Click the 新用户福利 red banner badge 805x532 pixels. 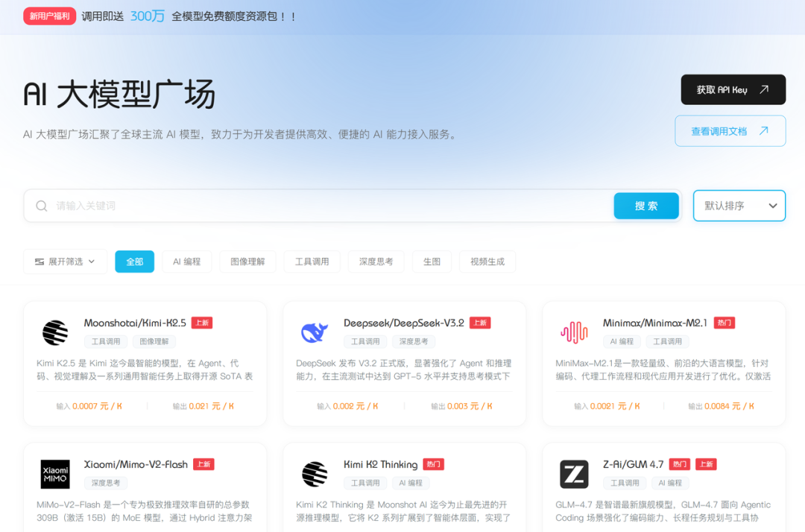click(x=49, y=16)
